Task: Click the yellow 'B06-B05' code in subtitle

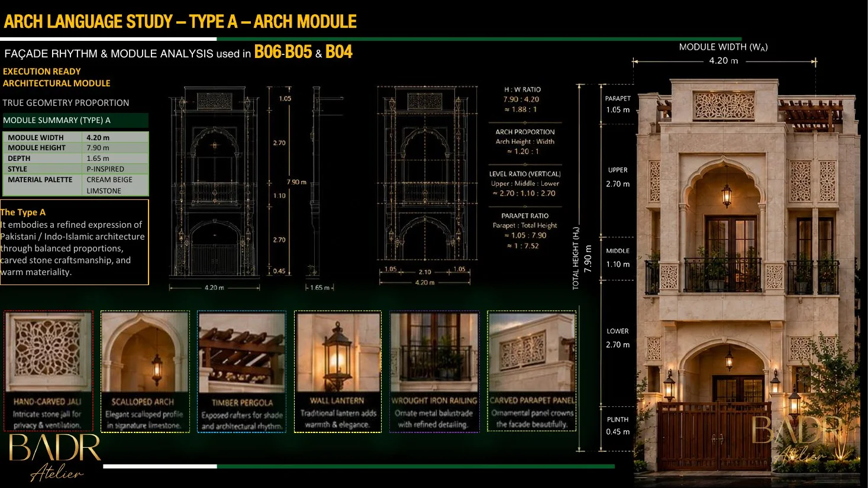Action: click(x=283, y=52)
